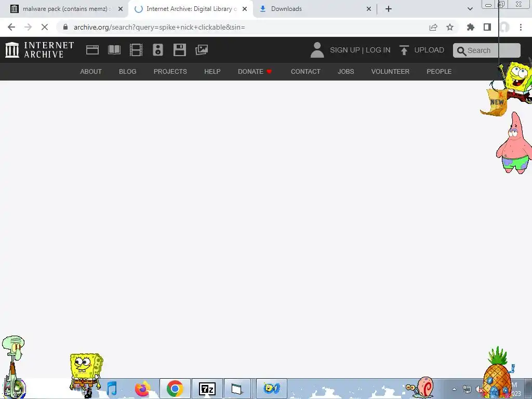The image size is (532, 399).
Task: Click the Gary snail character on taskbar
Action: point(420,388)
